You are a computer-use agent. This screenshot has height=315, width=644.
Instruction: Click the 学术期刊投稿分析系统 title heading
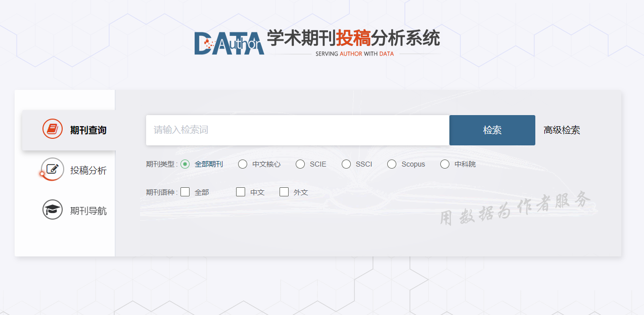353,38
